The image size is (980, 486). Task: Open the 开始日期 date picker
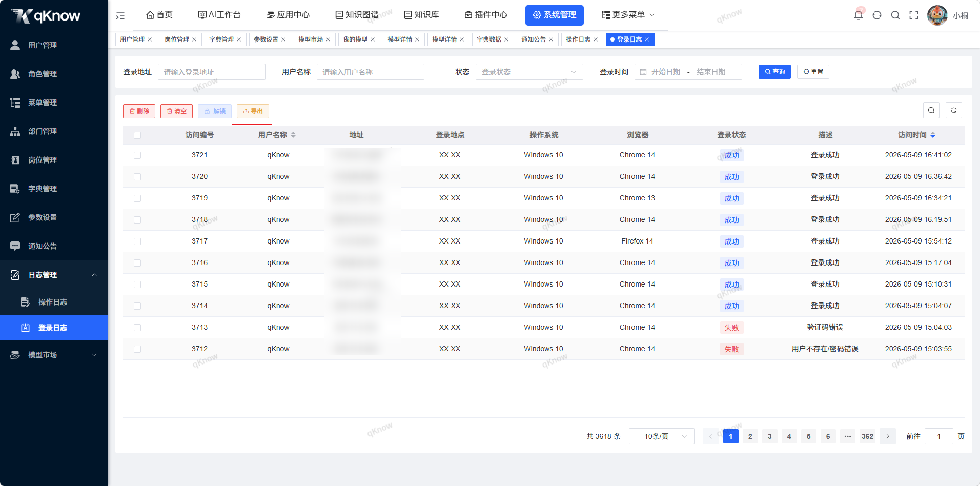pos(665,72)
